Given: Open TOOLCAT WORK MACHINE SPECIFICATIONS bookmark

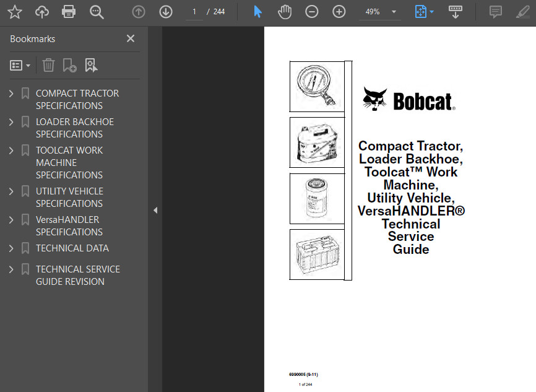Looking at the screenshot, I should click(x=69, y=162).
